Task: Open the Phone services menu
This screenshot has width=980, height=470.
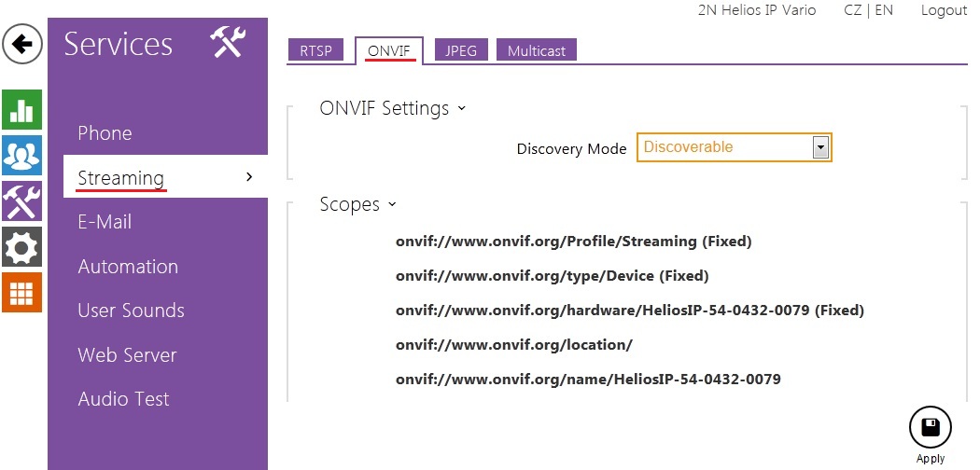Action: tap(105, 133)
